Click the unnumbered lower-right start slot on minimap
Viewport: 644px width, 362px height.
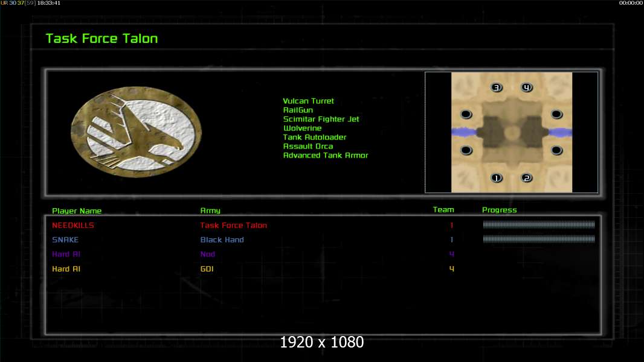pos(556,150)
